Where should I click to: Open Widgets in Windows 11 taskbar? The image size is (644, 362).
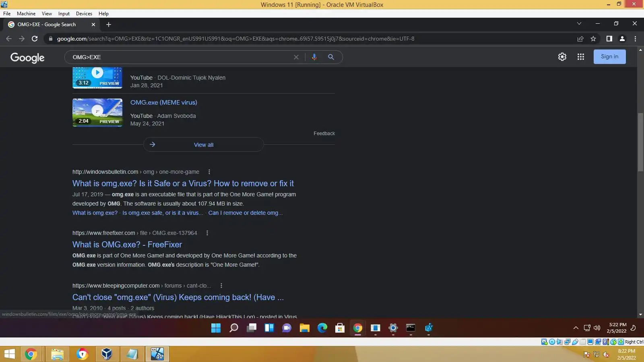click(269, 328)
